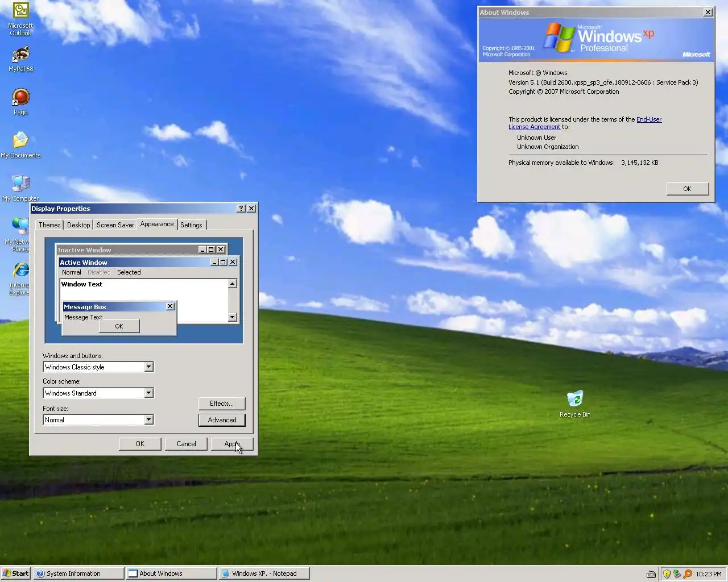This screenshot has height=582, width=728.
Task: Click the safely remove hardware tray icon
Action: point(677,573)
